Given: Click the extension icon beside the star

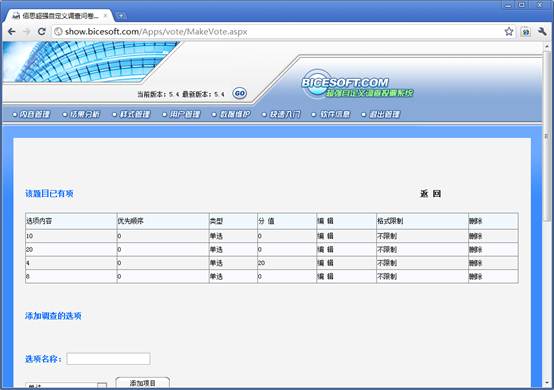Looking at the screenshot, I should pos(526,32).
